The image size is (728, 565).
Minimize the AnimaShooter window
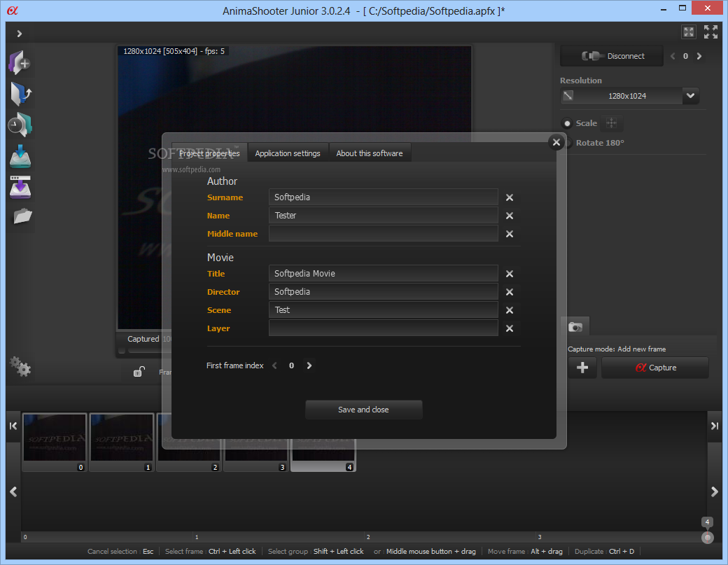(x=664, y=9)
